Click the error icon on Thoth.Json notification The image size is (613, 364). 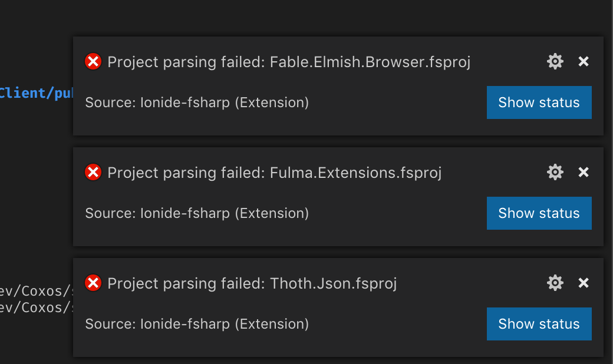pos(93,283)
